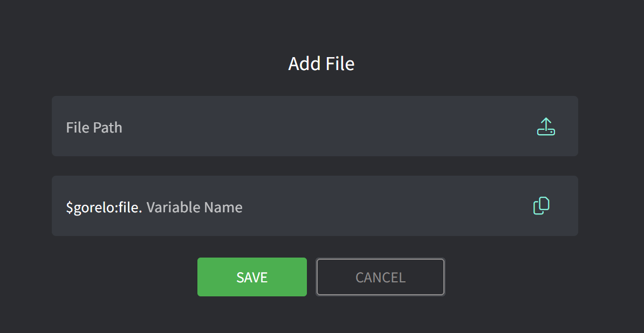This screenshot has width=644, height=333.
Task: Click the green SAVE button
Action: point(252,277)
